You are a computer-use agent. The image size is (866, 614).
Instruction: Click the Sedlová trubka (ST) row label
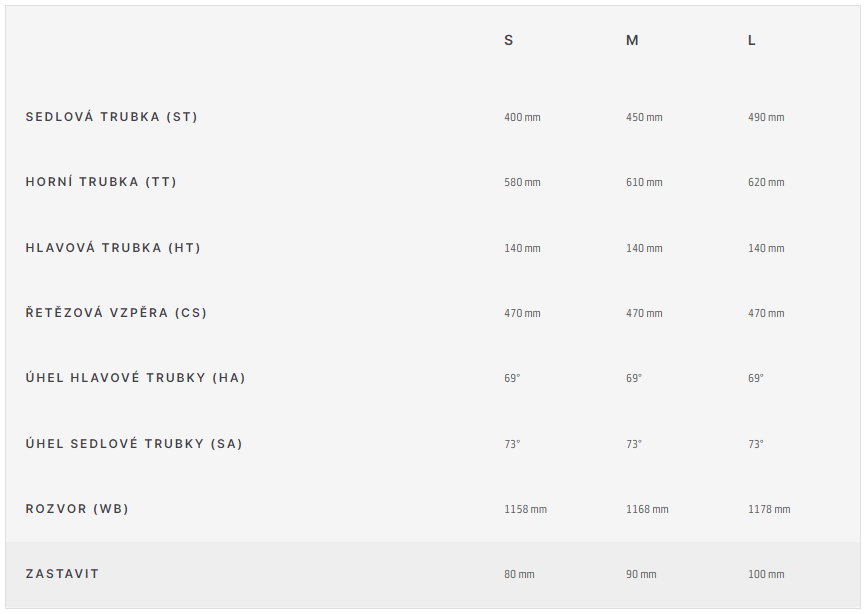111,117
